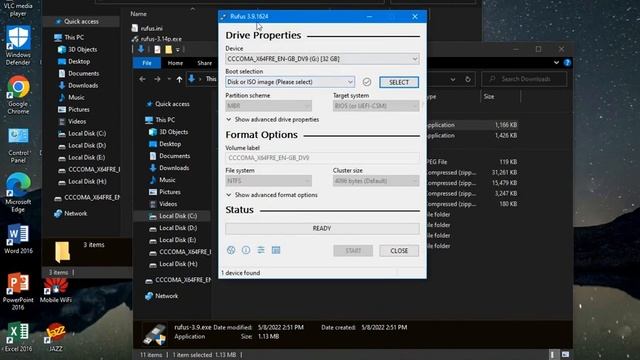This screenshot has height=360, width=640.
Task: Open JAZZ desktop icon
Action: coord(56,337)
